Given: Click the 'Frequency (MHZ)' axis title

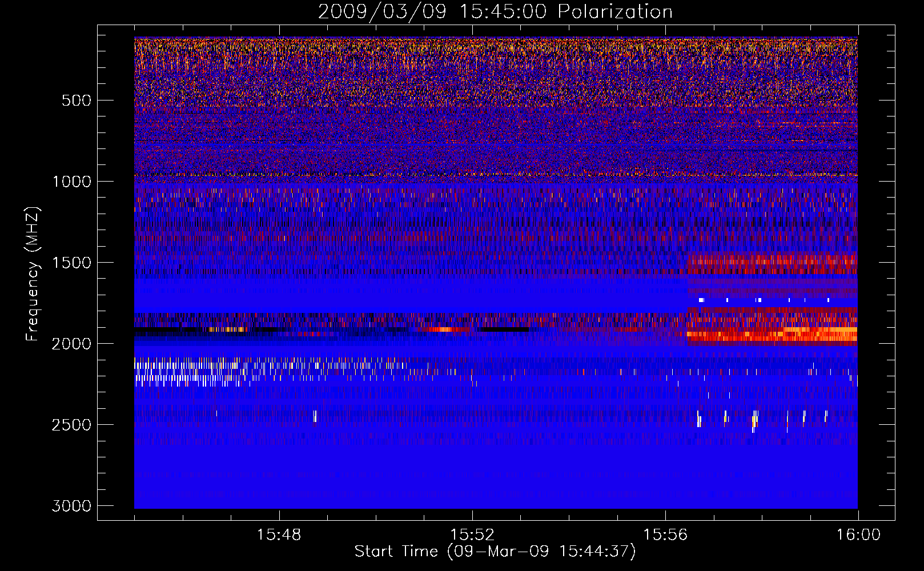Looking at the screenshot, I should (x=33, y=274).
